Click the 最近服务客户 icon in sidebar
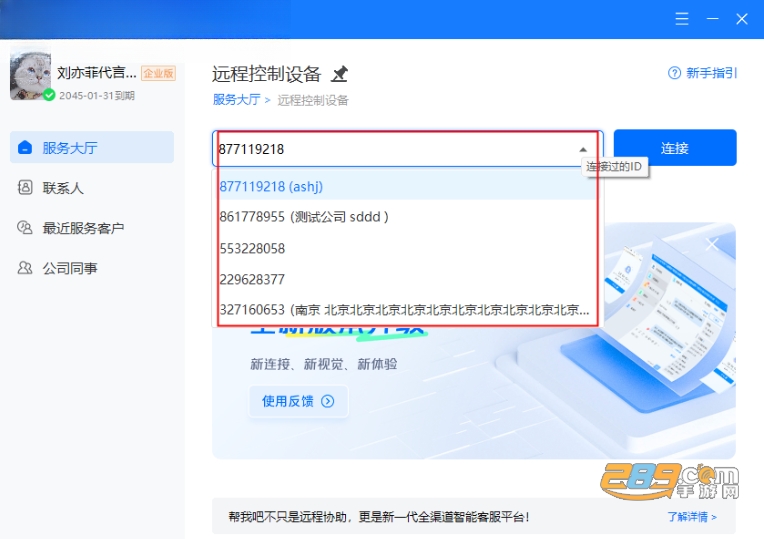This screenshot has height=539, width=764. pos(24,227)
